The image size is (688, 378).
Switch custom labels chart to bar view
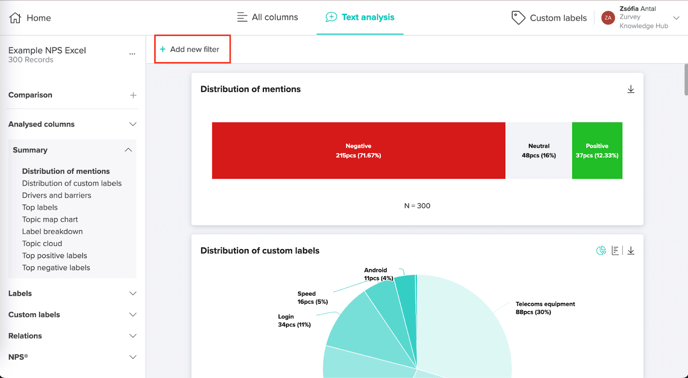[x=615, y=251]
